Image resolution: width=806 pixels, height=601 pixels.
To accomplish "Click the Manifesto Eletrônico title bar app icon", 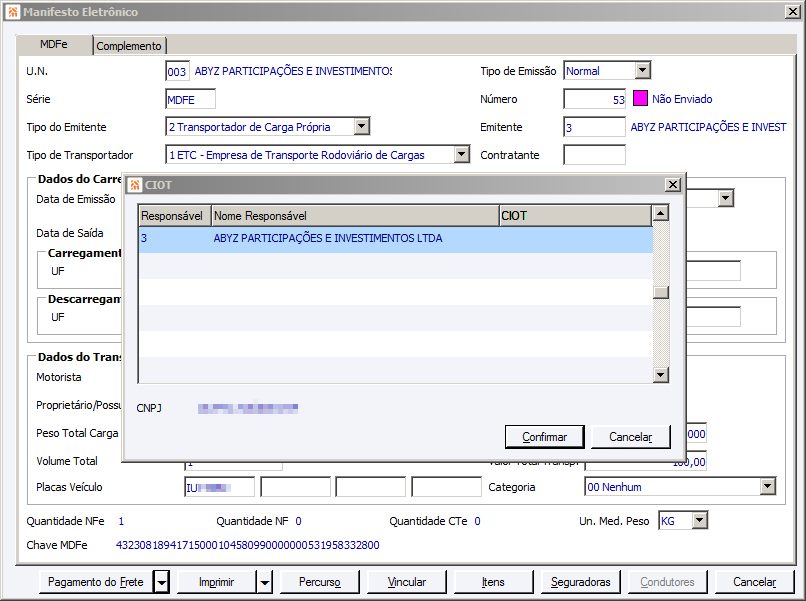I will click(x=12, y=12).
